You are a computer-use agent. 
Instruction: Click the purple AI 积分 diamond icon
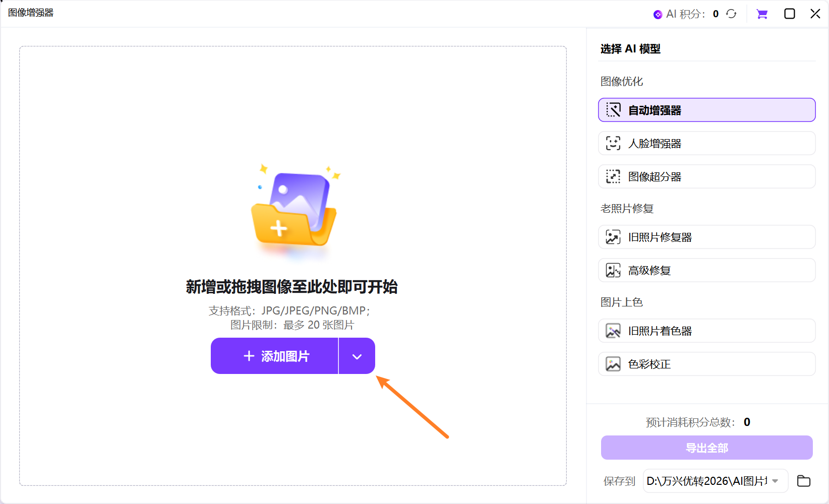coord(657,14)
